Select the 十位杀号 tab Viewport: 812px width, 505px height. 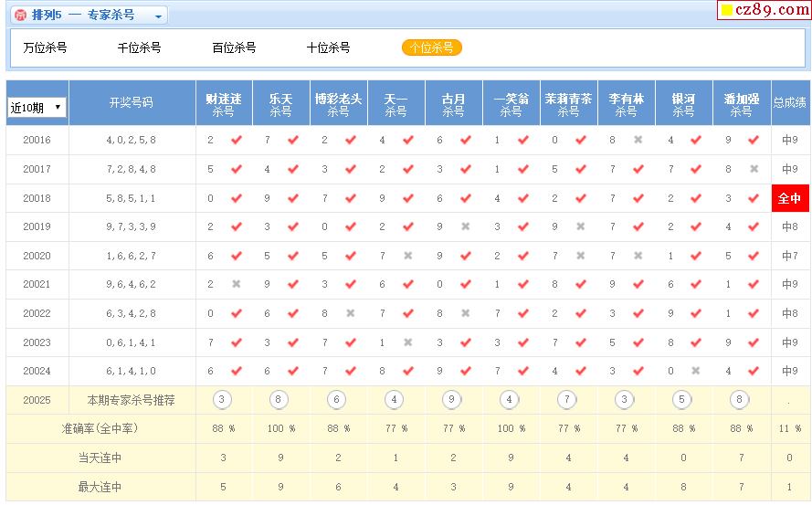(x=328, y=47)
